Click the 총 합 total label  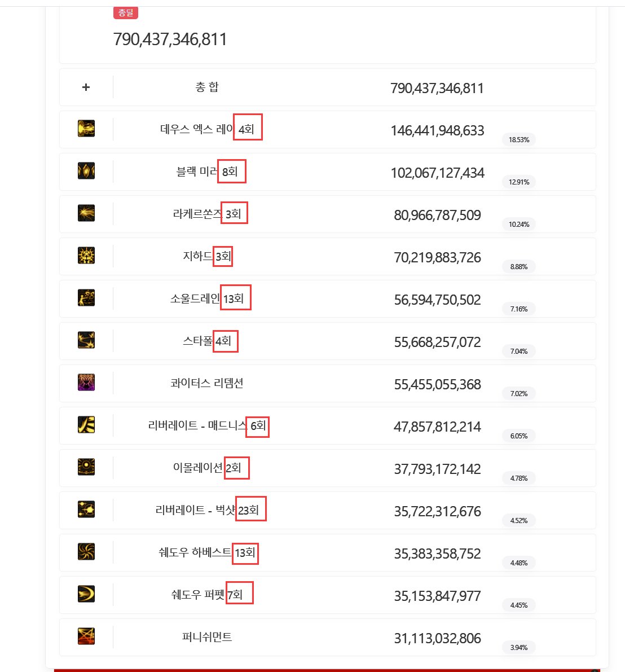[207, 87]
